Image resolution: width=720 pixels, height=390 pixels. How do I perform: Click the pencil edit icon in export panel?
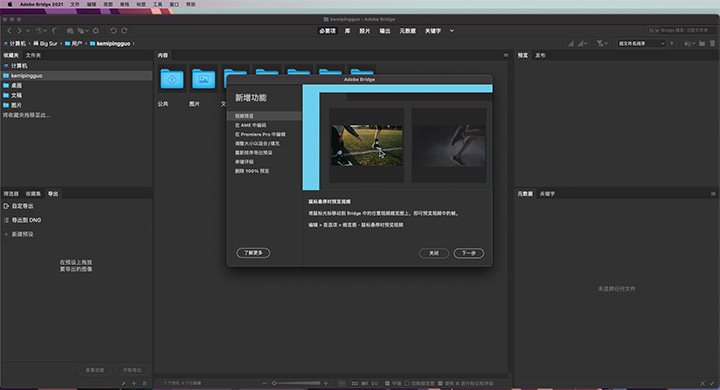pyautogui.click(x=124, y=383)
